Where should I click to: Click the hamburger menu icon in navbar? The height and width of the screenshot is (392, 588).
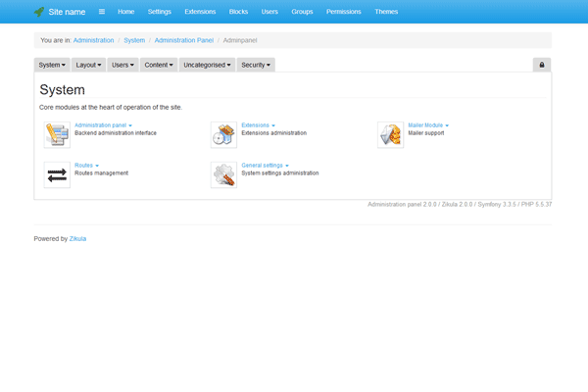101,12
